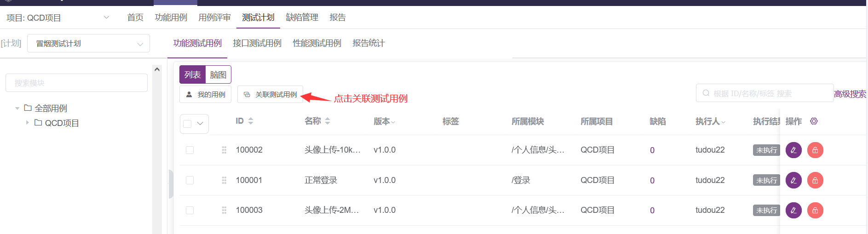The height and width of the screenshot is (234, 868).
Task: Click 未执行 status of case 100003
Action: 766,211
